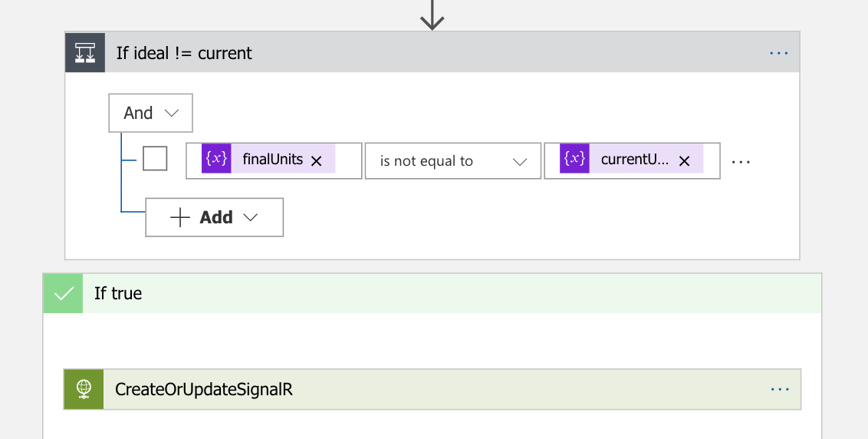This screenshot has width=868, height=439.
Task: Click the globe icon of CreateOrUpdateSignalR
Action: 84,389
